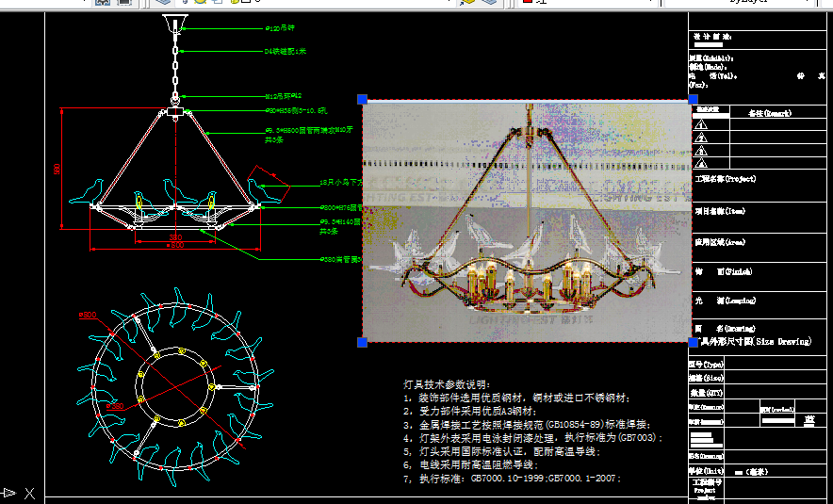Click the '单位(Unit)' field label
Screen dimensions: 833x504
[706, 471]
